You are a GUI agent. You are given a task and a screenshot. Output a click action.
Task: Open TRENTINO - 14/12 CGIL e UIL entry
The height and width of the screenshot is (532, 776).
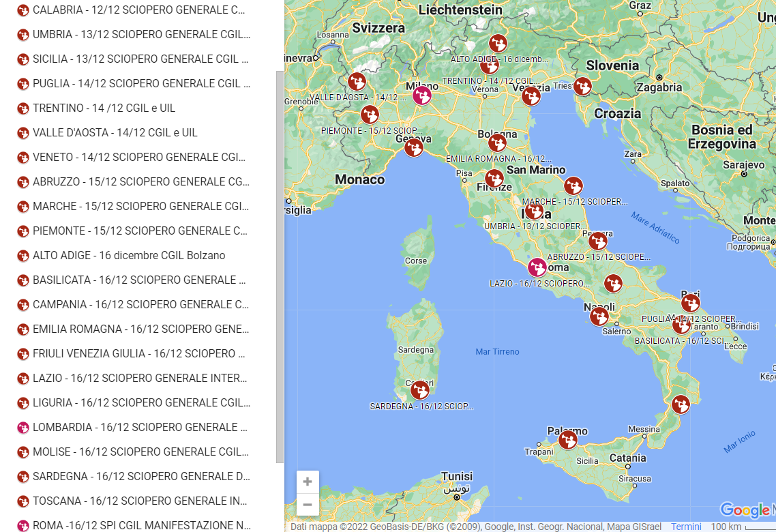(104, 108)
